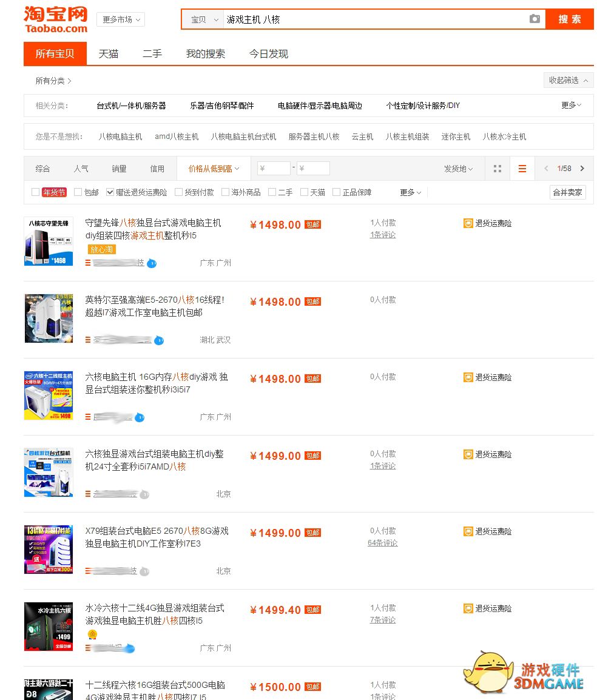Viewport: 597px width, 700px height.
Task: Click the minimum price input
Action: pyautogui.click(x=274, y=168)
